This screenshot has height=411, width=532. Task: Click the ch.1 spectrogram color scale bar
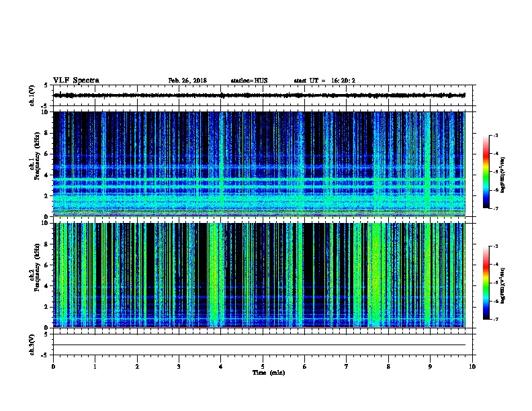(x=486, y=172)
